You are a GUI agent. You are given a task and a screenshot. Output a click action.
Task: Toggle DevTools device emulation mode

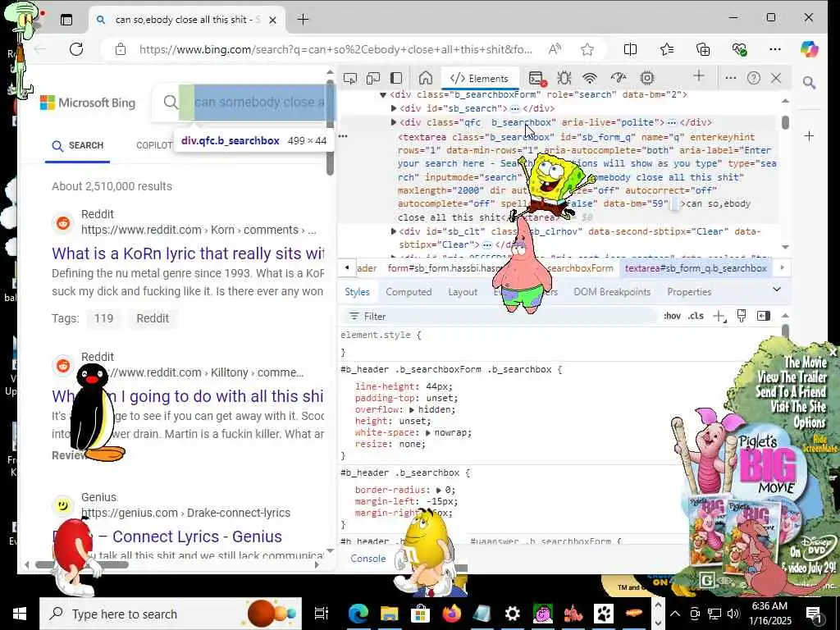pyautogui.click(x=373, y=78)
